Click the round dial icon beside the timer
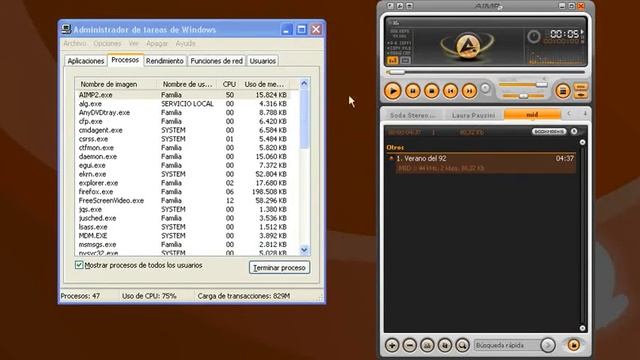Image resolution: width=640 pixels, height=360 pixels. 533,37
